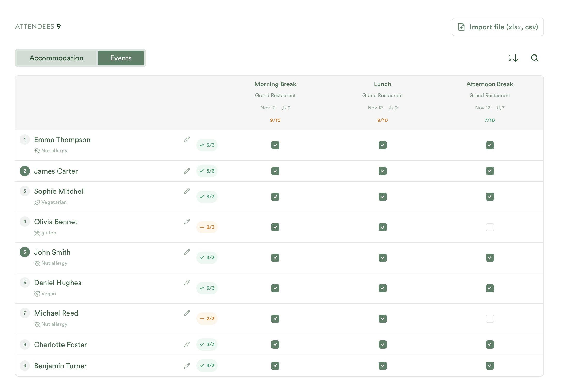Click Charlotte Foster's 3/3 status badge
Screen dimensions: 561x392
click(207, 344)
